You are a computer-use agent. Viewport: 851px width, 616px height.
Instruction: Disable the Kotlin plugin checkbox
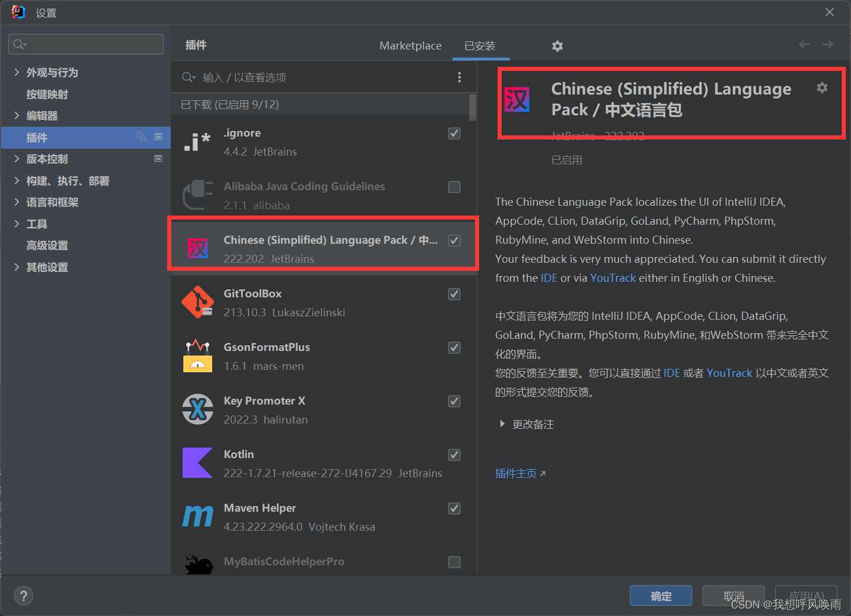[x=454, y=455]
